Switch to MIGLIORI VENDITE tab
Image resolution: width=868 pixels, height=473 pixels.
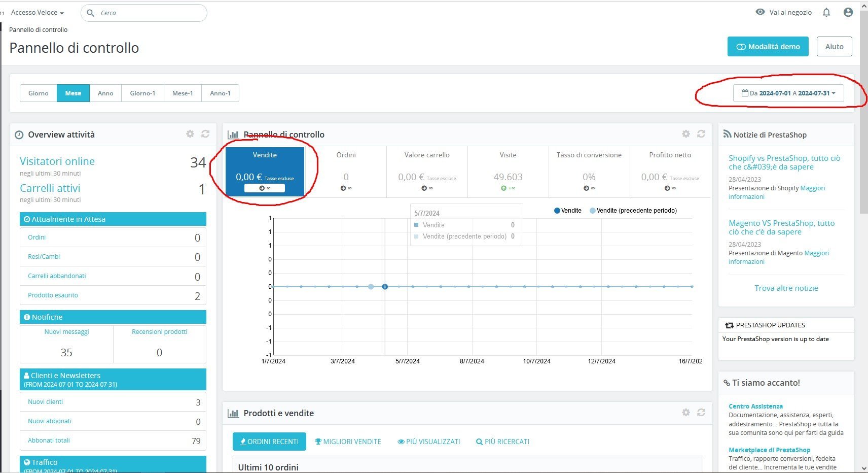pos(348,442)
